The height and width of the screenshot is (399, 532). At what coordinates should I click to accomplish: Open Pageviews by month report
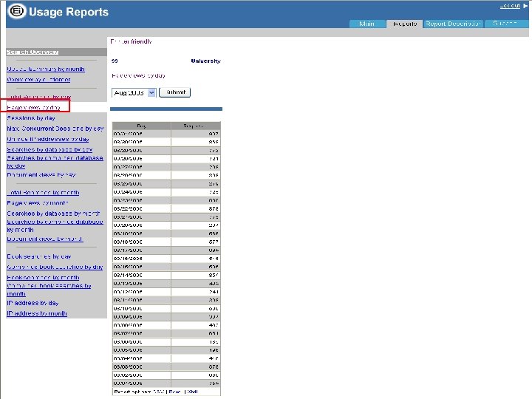(38, 203)
